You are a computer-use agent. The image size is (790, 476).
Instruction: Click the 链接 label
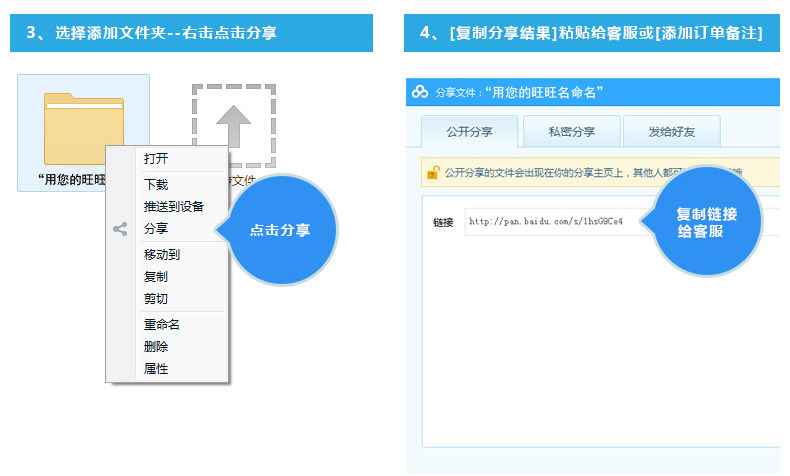coord(443,222)
